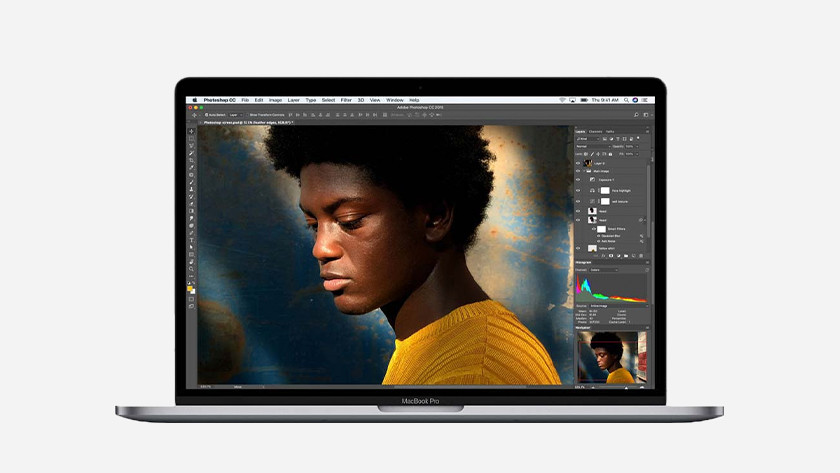Select the Hand tool

pos(191,262)
